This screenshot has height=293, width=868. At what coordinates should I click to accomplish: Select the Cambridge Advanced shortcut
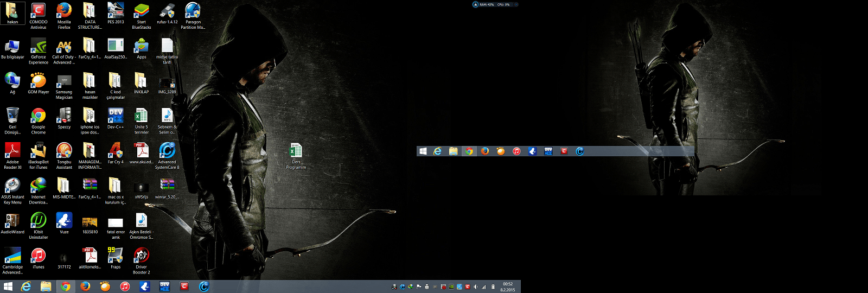point(12,261)
